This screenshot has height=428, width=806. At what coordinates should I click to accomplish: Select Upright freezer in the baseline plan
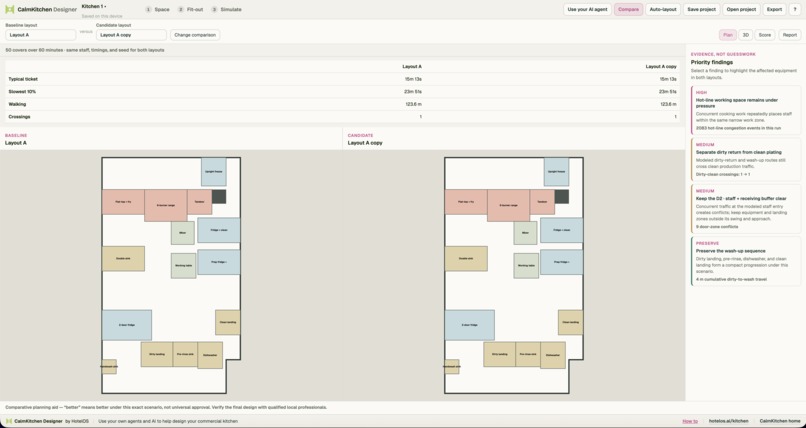click(214, 172)
